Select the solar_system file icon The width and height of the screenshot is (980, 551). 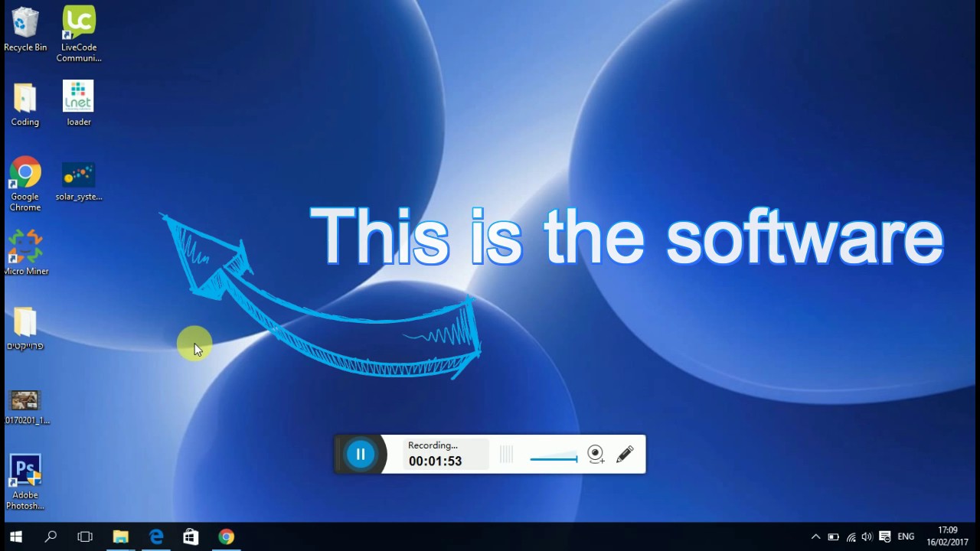79,182
